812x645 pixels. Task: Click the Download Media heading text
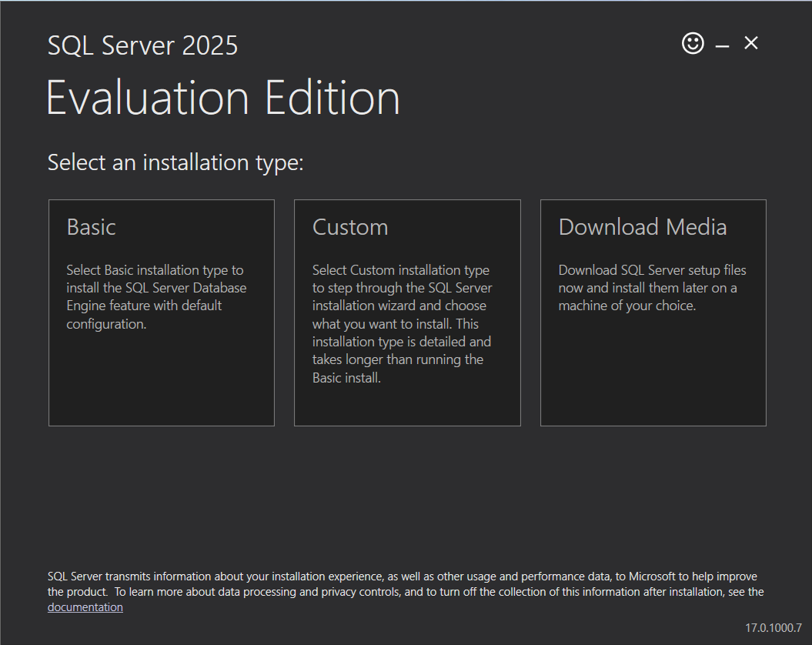(x=643, y=226)
